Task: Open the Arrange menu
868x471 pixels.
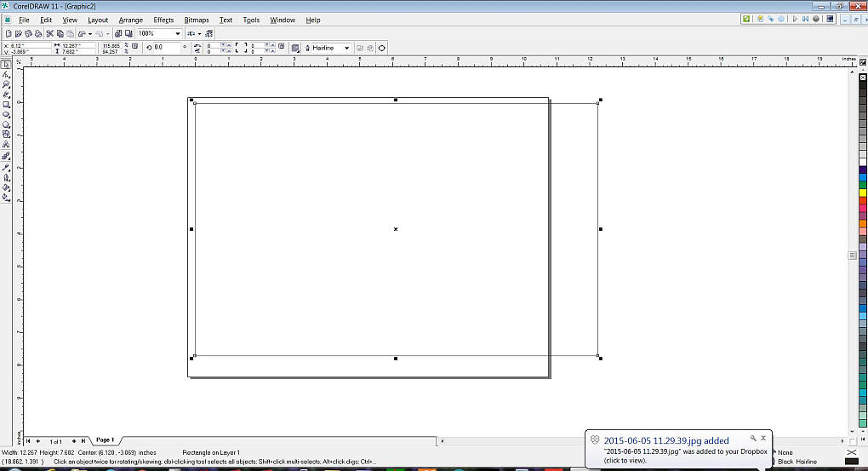Action: [130, 20]
